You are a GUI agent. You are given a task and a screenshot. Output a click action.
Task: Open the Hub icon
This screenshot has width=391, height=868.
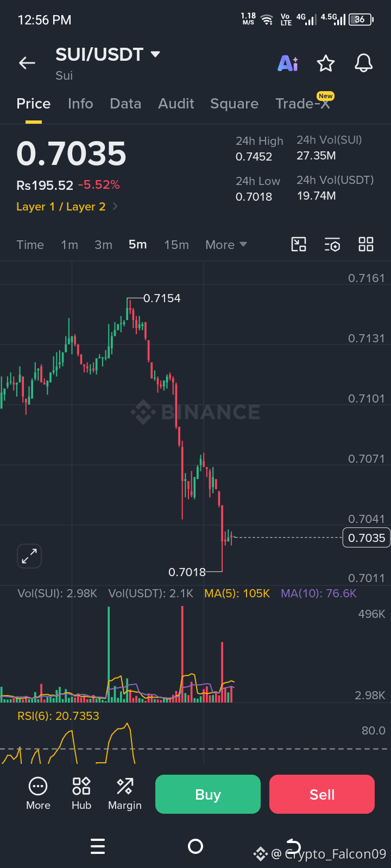81,794
